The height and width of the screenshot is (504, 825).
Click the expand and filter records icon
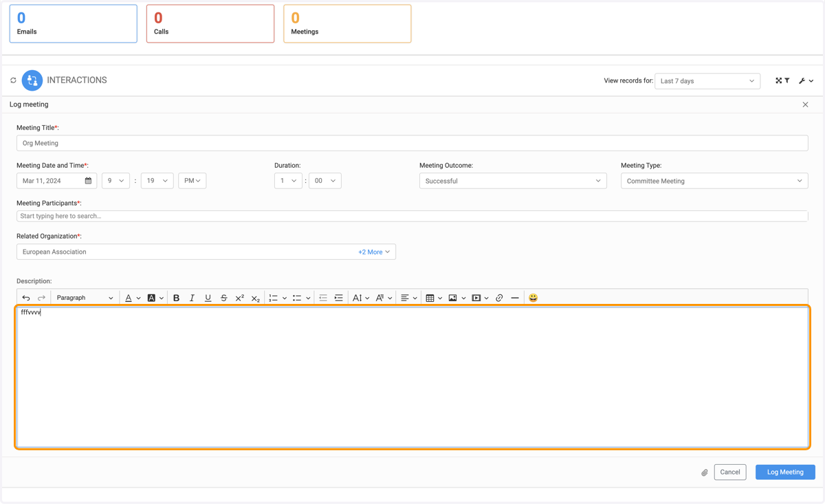(782, 80)
